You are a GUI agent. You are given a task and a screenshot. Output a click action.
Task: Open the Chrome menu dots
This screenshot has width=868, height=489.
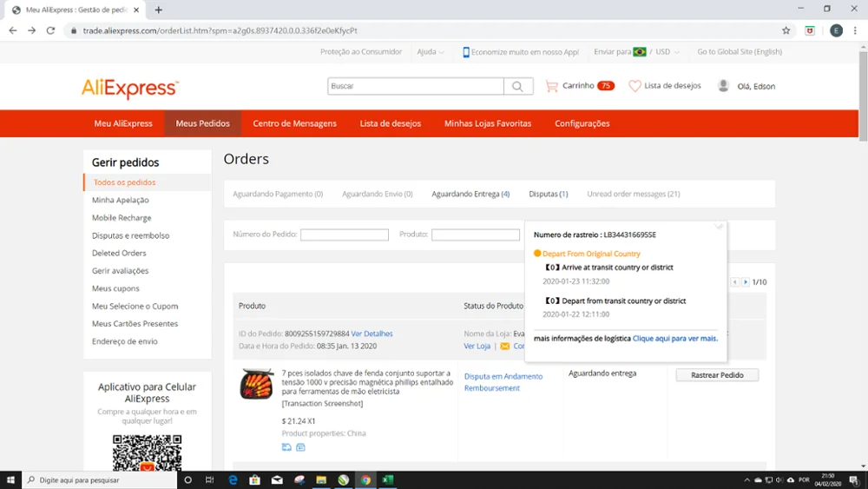855,30
